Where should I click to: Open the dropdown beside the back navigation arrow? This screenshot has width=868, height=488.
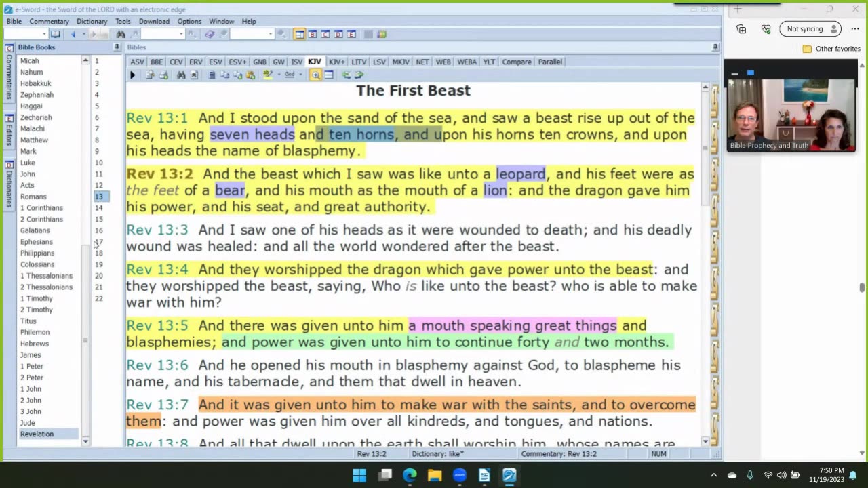tap(83, 34)
